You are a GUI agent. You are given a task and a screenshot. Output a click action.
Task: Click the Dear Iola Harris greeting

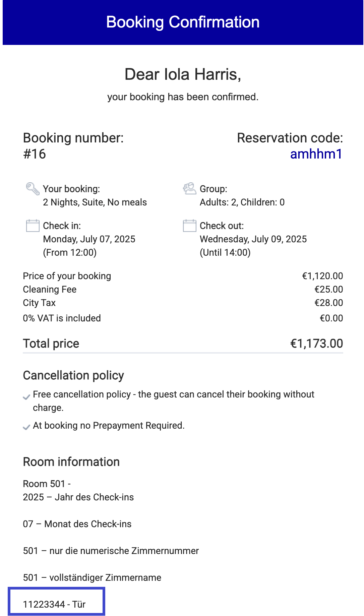[x=183, y=74]
